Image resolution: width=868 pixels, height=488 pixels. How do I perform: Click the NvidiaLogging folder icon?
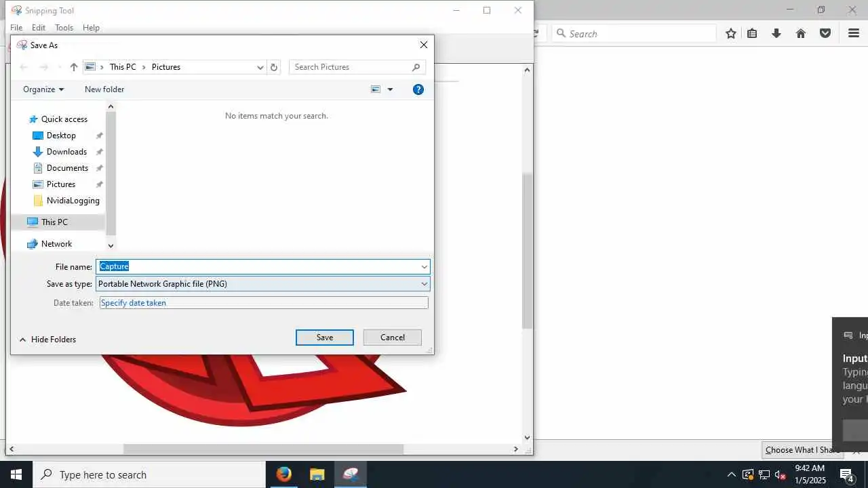tap(38, 201)
